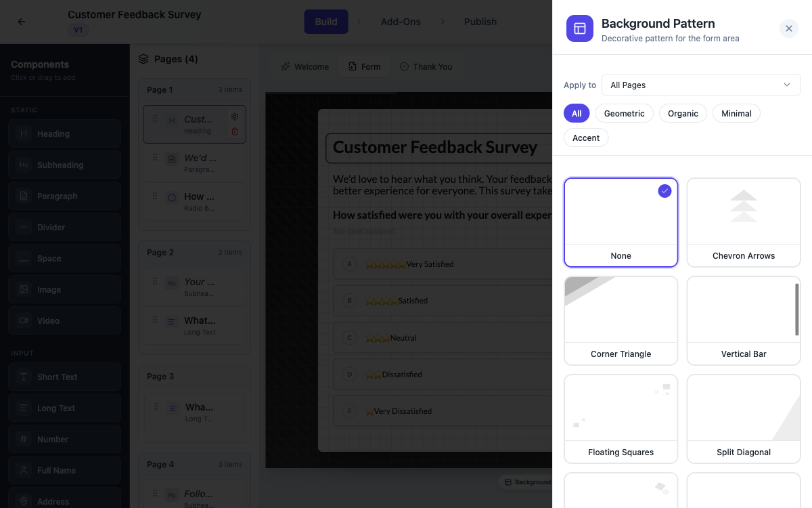Open the Form tab
The width and height of the screenshot is (812, 508).
(365, 66)
